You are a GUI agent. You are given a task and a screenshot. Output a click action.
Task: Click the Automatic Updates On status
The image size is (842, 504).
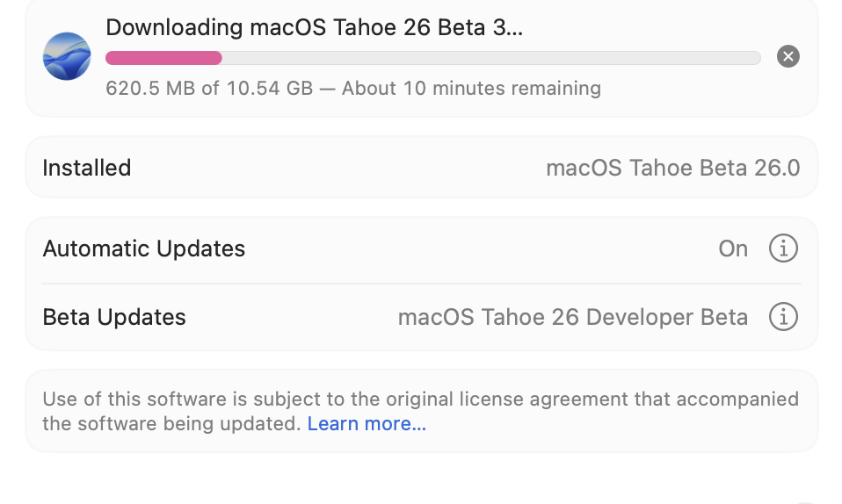733,248
